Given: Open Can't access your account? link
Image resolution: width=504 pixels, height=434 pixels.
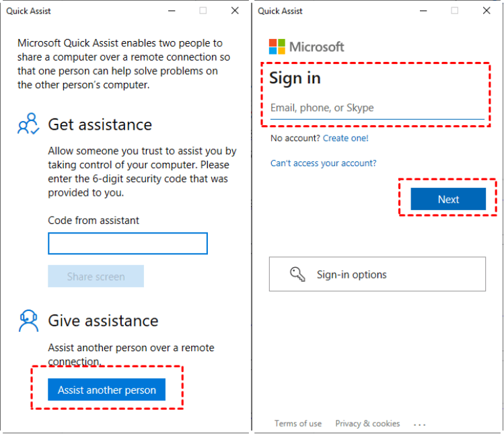Looking at the screenshot, I should coord(323,164).
